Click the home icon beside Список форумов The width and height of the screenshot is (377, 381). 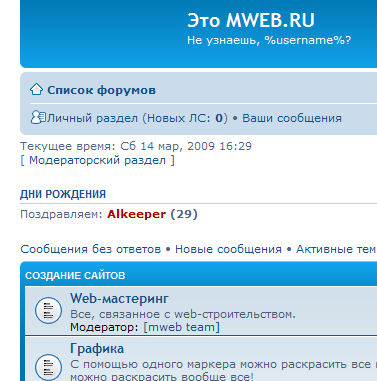click(x=36, y=89)
